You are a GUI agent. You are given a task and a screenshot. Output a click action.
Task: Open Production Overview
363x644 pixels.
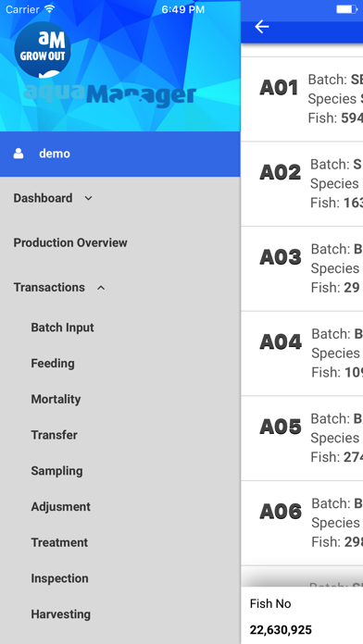[70, 242]
